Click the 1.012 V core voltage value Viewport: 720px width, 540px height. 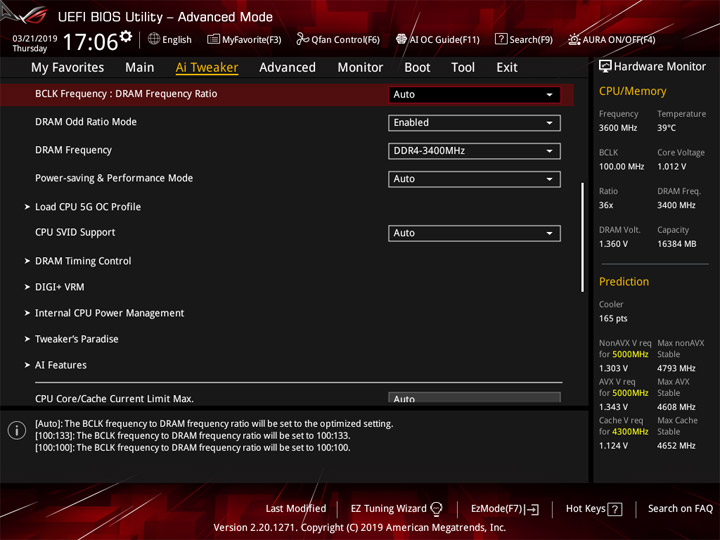coord(671,167)
